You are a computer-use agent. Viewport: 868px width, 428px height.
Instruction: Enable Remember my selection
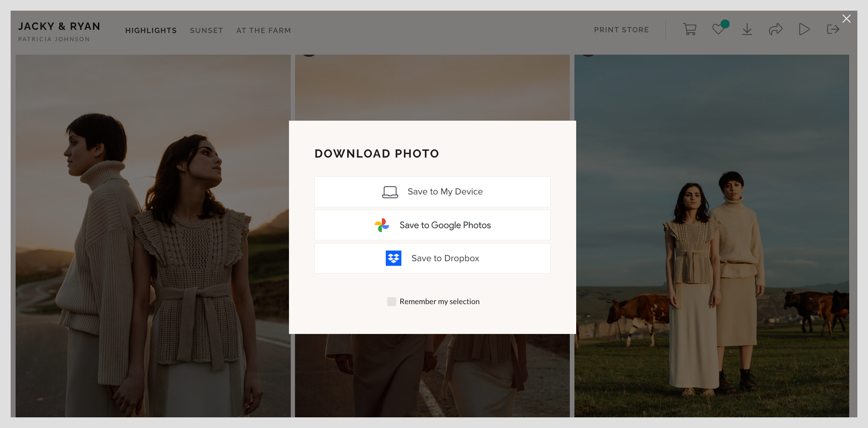[x=391, y=301]
